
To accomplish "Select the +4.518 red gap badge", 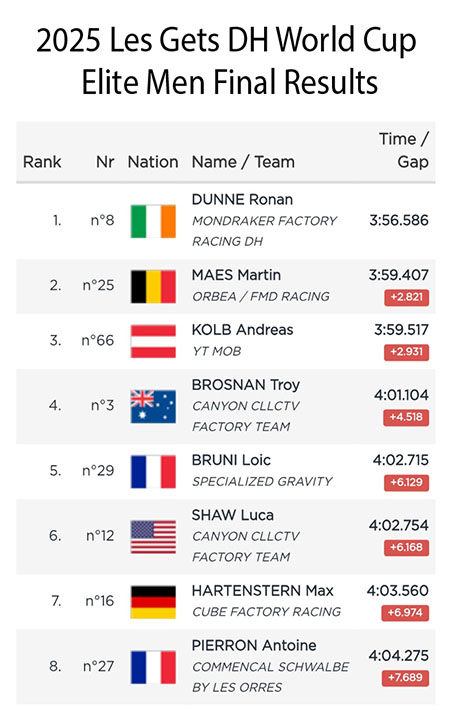I will click(x=406, y=417).
